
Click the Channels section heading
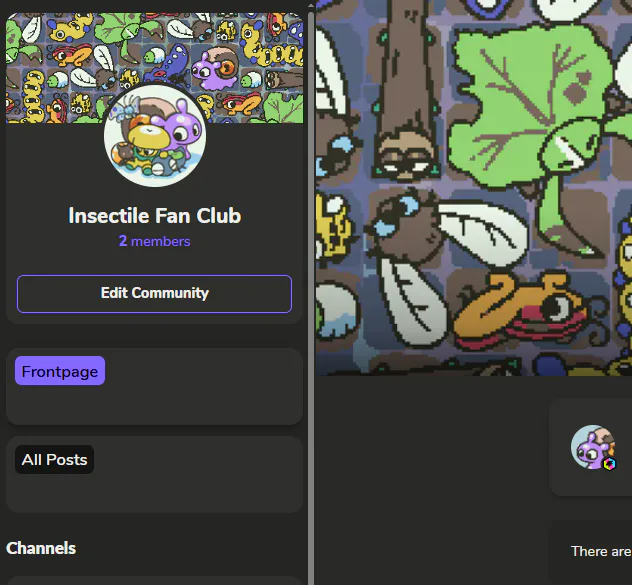[x=41, y=548]
